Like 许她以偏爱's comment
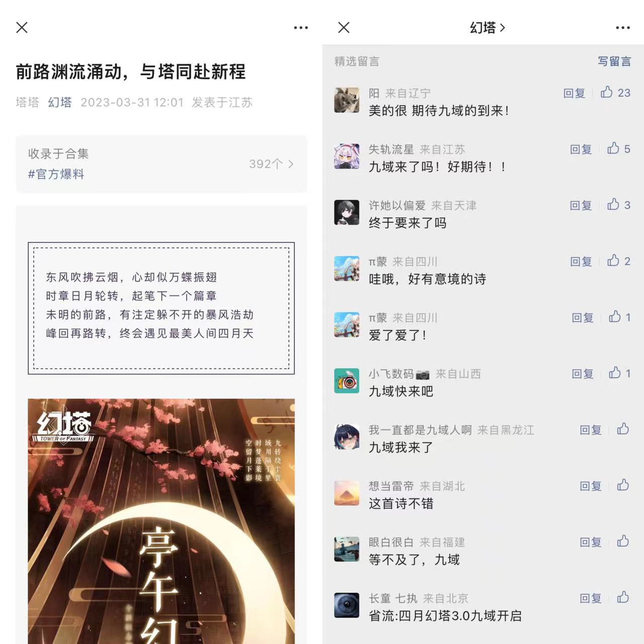Viewport: 644px width, 644px height. click(613, 204)
